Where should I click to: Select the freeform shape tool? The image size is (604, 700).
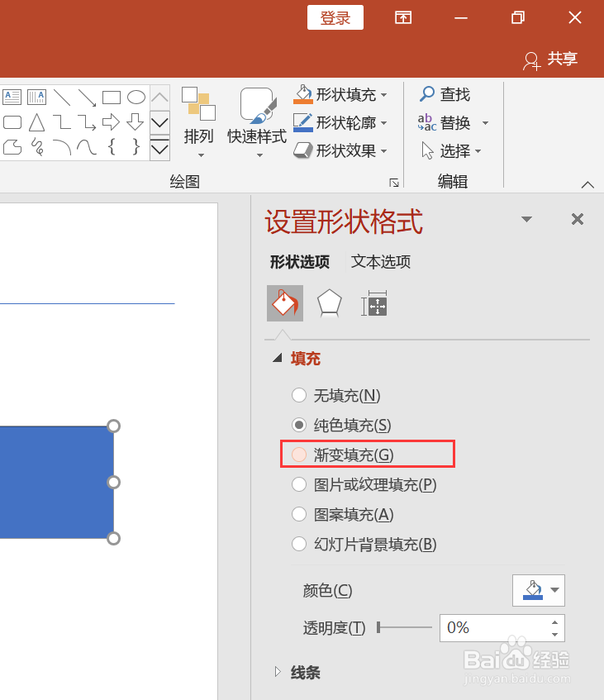pyautogui.click(x=12, y=147)
